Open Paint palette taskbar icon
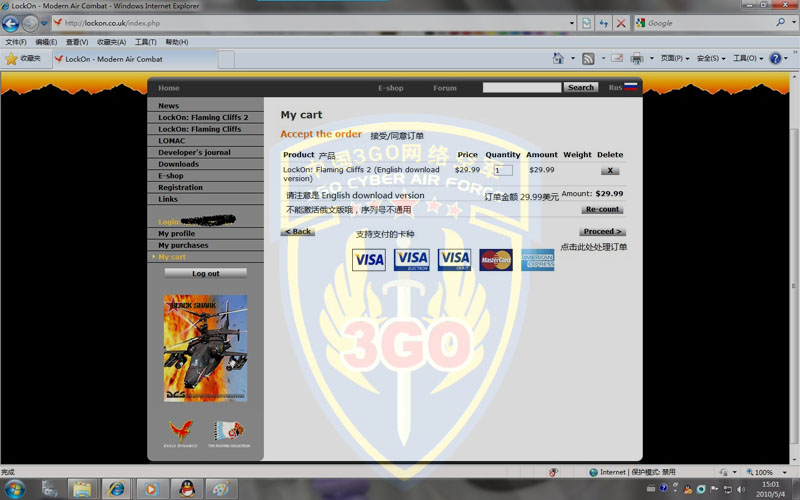The height and width of the screenshot is (500, 800). tap(221, 489)
